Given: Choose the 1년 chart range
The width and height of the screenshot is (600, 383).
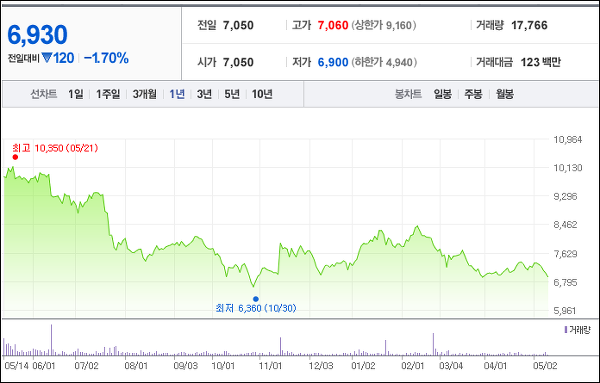Looking at the screenshot, I should [177, 94].
